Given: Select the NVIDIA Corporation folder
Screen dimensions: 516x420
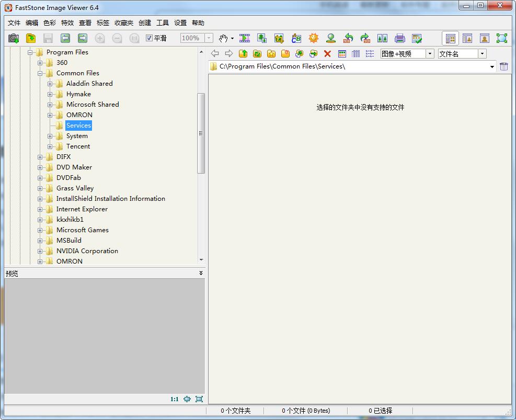Looking at the screenshot, I should click(x=87, y=251).
